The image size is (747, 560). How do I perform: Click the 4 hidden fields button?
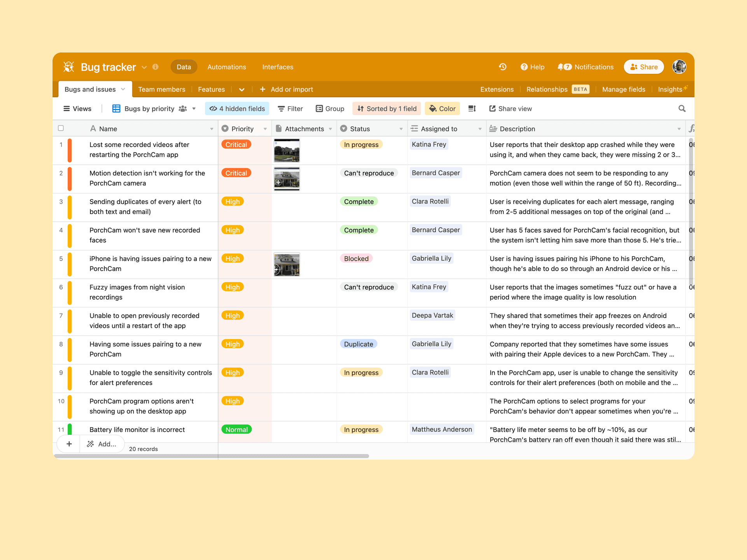(x=237, y=108)
